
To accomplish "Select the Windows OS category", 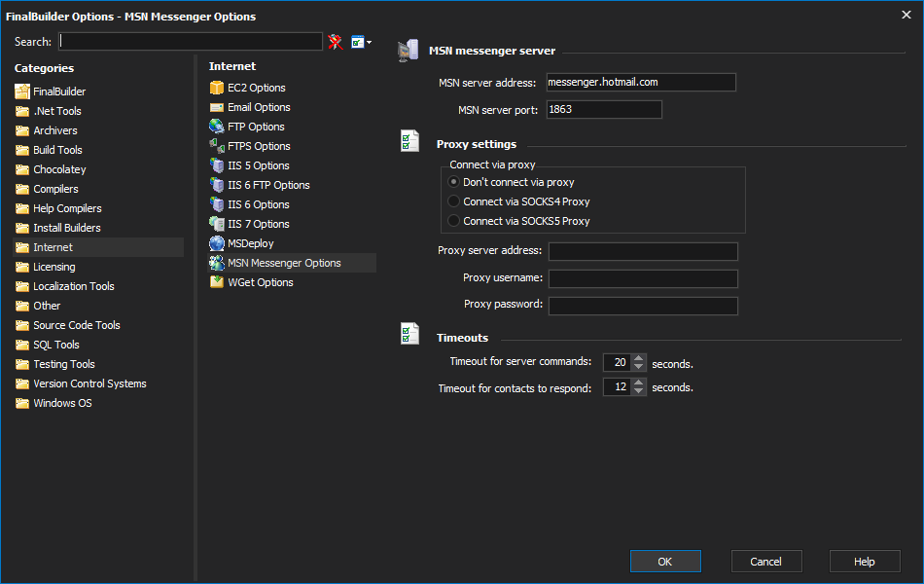I will (x=98, y=403).
